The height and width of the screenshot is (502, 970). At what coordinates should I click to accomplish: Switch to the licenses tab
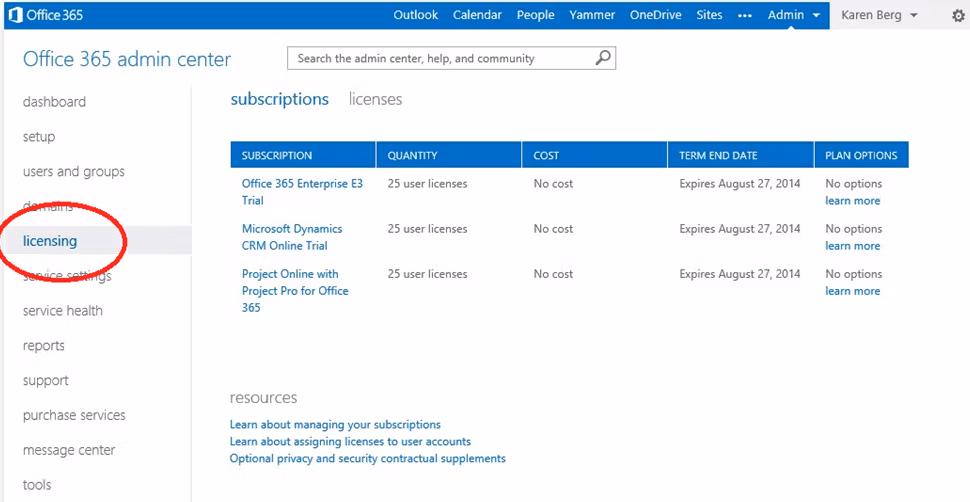coord(375,99)
